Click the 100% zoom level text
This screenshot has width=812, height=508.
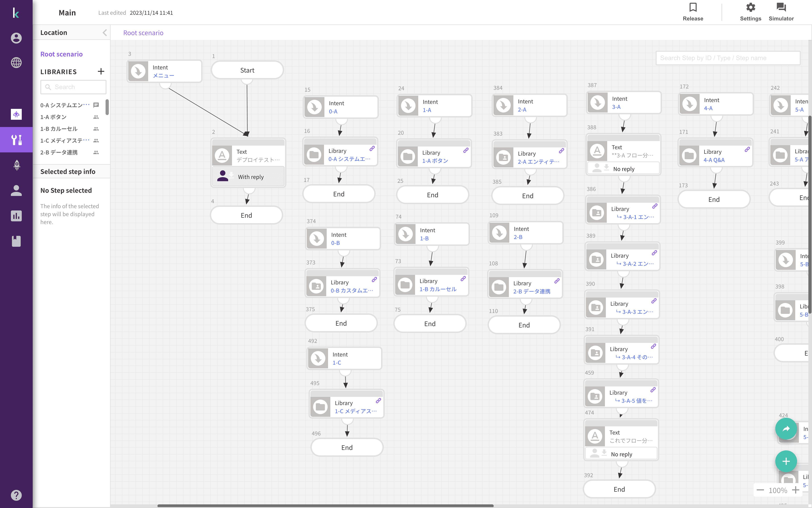778,490
